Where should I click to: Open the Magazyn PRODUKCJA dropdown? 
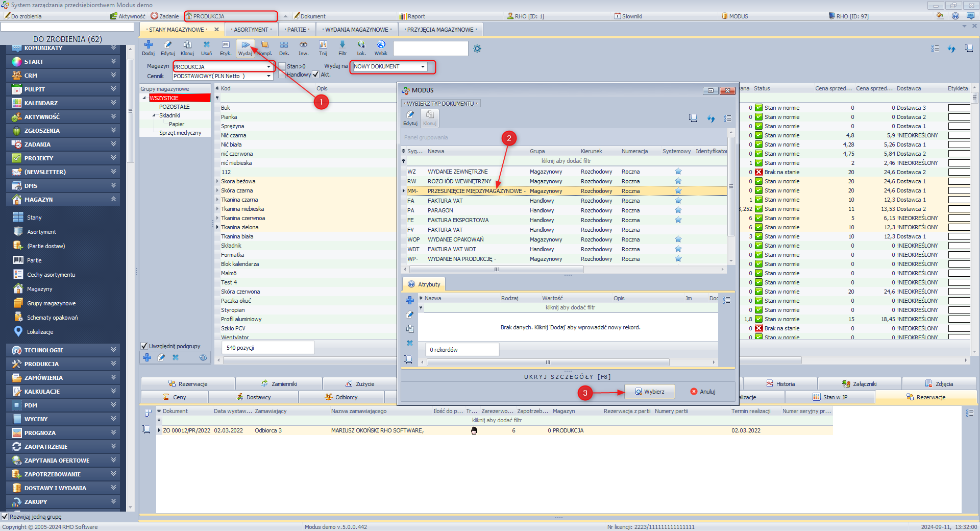(x=268, y=67)
